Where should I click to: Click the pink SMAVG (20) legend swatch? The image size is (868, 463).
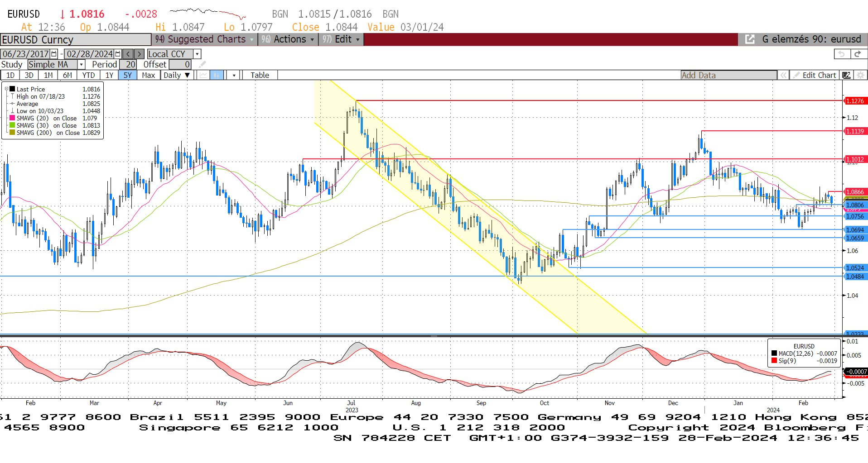(x=13, y=118)
